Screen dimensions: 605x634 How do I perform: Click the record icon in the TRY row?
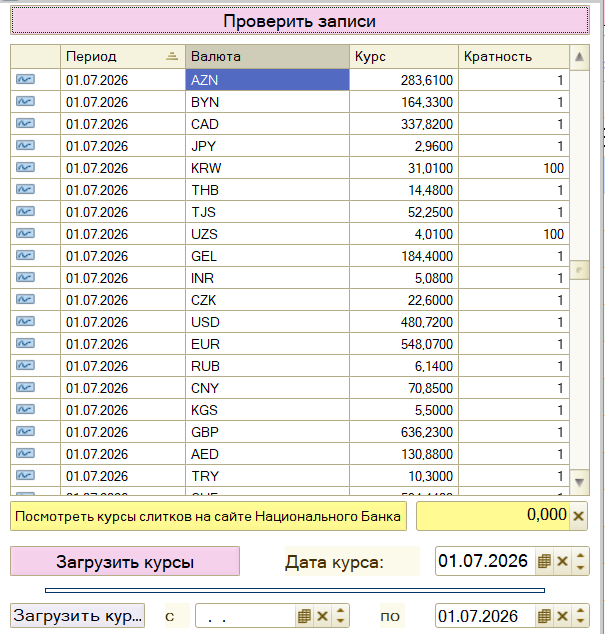pyautogui.click(x=25, y=475)
